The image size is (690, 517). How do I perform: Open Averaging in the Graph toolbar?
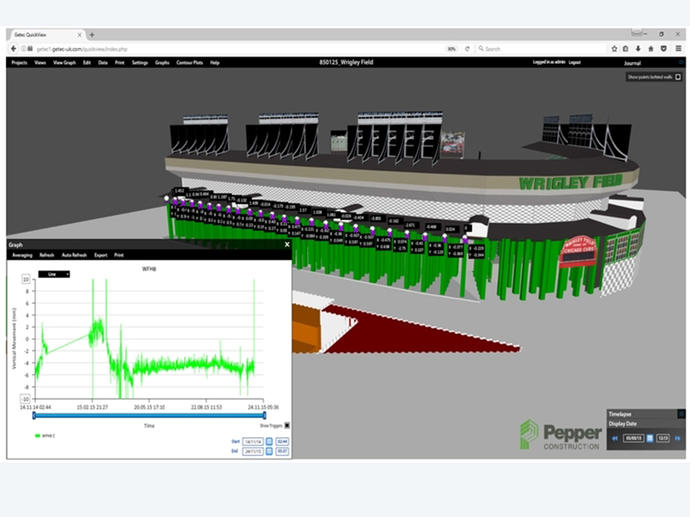tap(22, 255)
